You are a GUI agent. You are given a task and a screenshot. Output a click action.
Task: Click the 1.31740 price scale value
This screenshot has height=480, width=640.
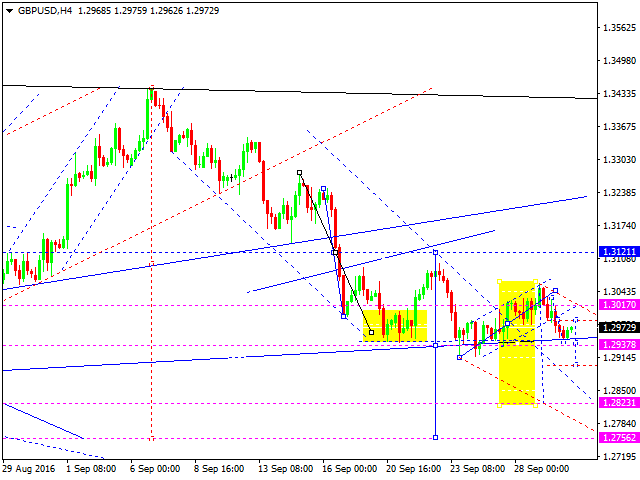point(620,226)
